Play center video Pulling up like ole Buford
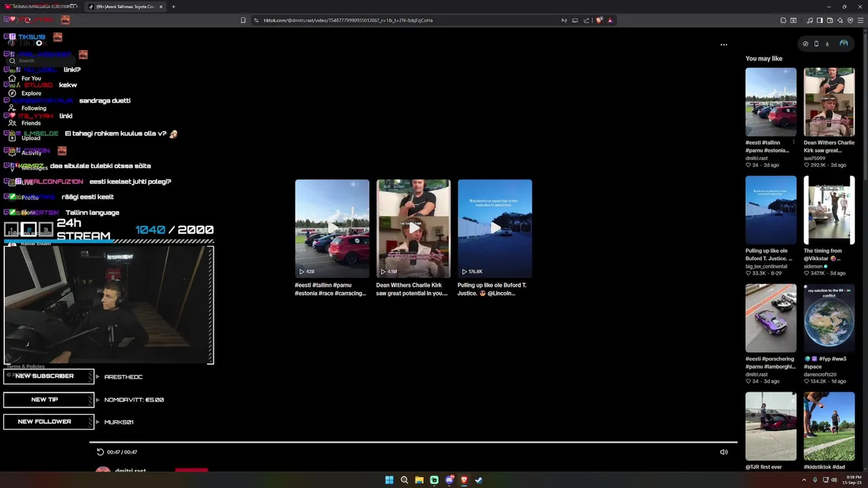The height and width of the screenshot is (488, 868). pyautogui.click(x=495, y=228)
